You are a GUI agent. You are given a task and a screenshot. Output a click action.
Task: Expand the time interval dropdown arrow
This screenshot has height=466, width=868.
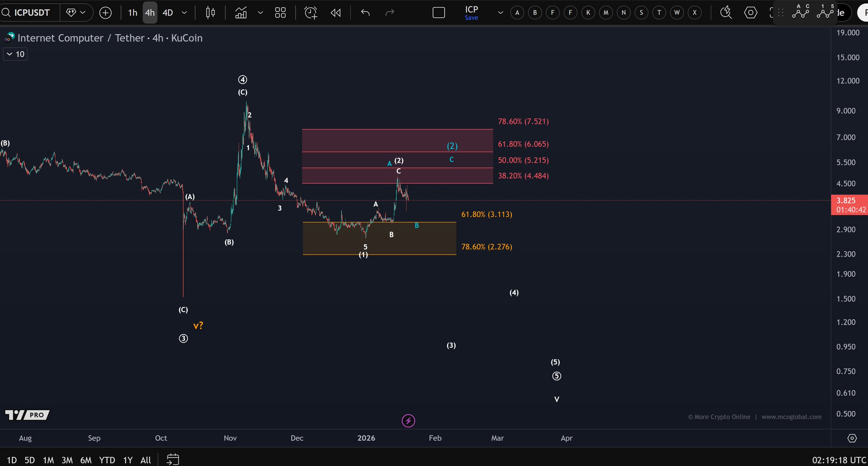[184, 13]
